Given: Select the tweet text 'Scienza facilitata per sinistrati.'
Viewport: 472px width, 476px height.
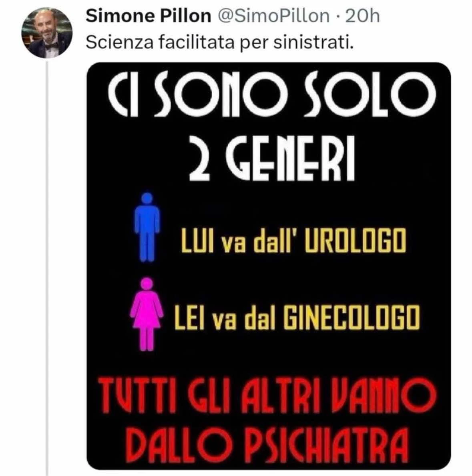Looking at the screenshot, I should tap(220, 42).
